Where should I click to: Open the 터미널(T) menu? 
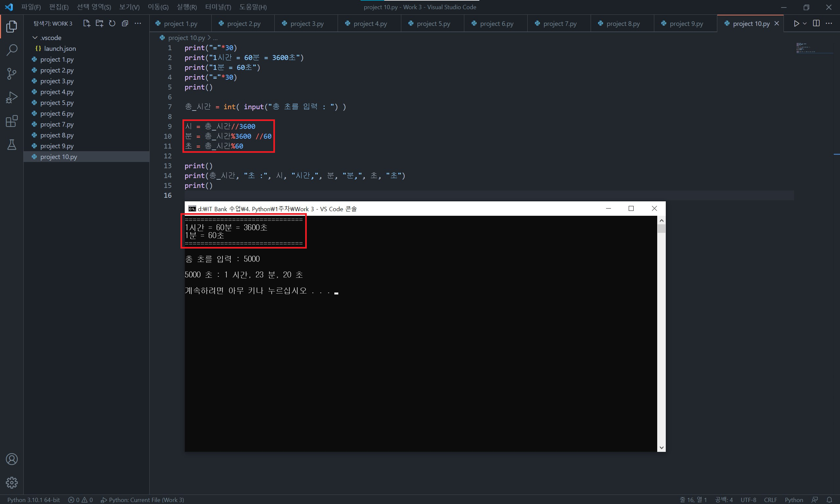pos(218,7)
